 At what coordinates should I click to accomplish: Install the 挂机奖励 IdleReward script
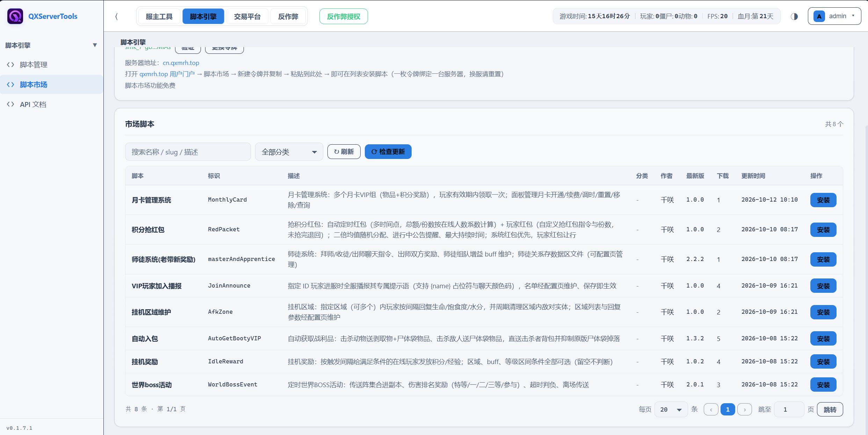pos(823,362)
